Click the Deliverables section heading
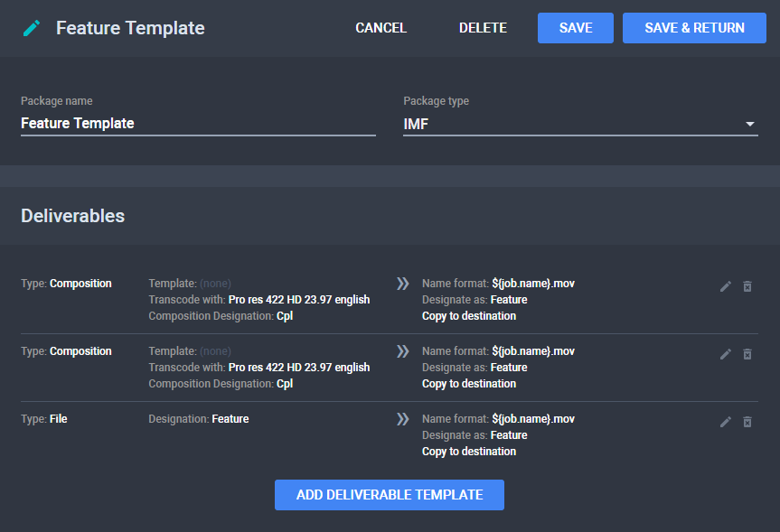 tap(72, 216)
